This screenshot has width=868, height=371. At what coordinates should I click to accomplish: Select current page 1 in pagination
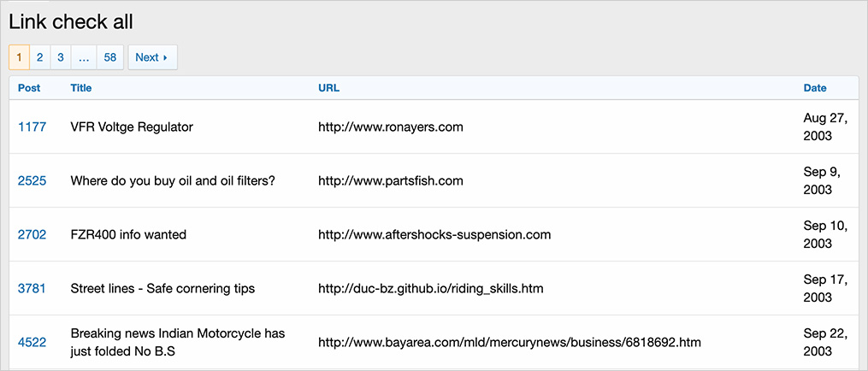click(19, 57)
